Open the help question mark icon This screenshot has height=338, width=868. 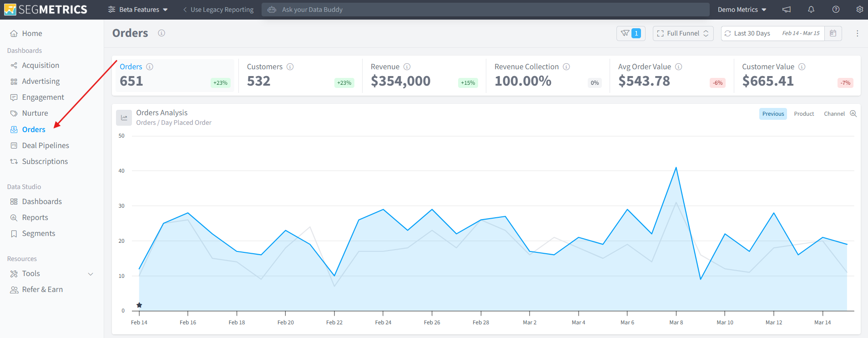[x=836, y=10]
